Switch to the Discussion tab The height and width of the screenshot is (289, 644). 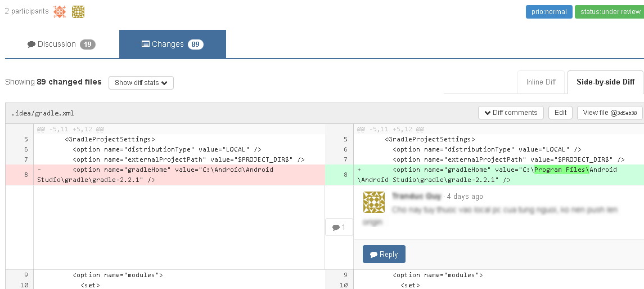pyautogui.click(x=62, y=44)
